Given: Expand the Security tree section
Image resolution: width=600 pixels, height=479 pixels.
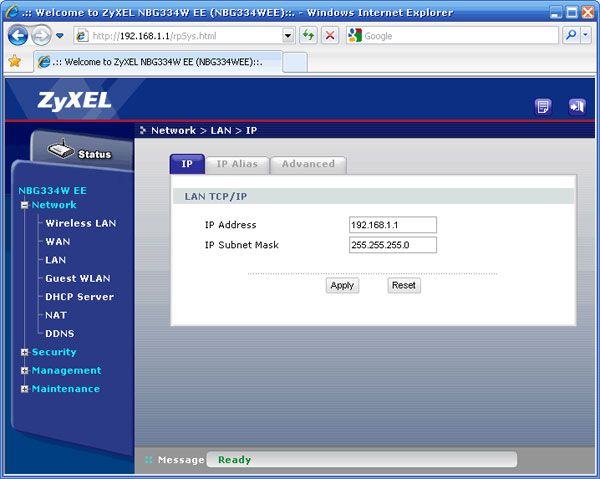Looking at the screenshot, I should coord(24,352).
